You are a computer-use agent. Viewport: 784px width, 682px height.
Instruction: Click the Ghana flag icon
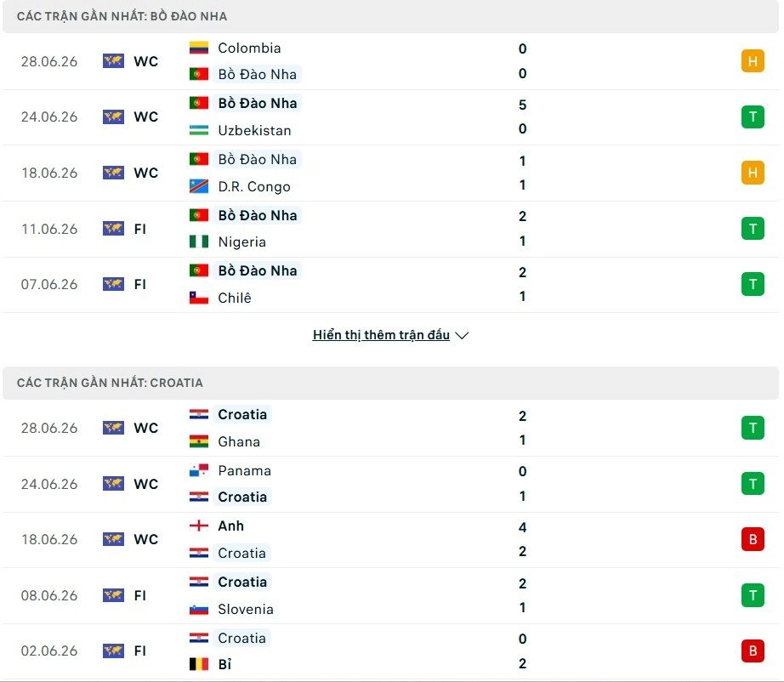[x=198, y=441]
